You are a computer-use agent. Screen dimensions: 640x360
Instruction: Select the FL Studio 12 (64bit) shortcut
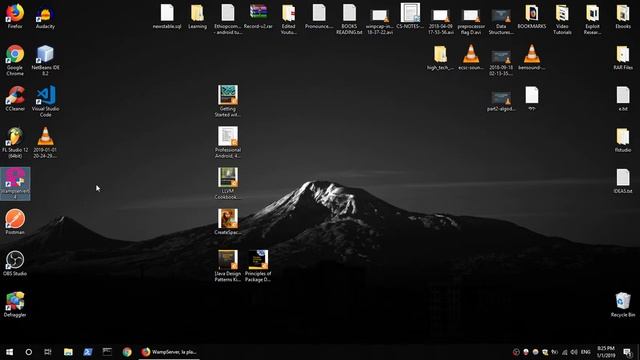pos(15,142)
